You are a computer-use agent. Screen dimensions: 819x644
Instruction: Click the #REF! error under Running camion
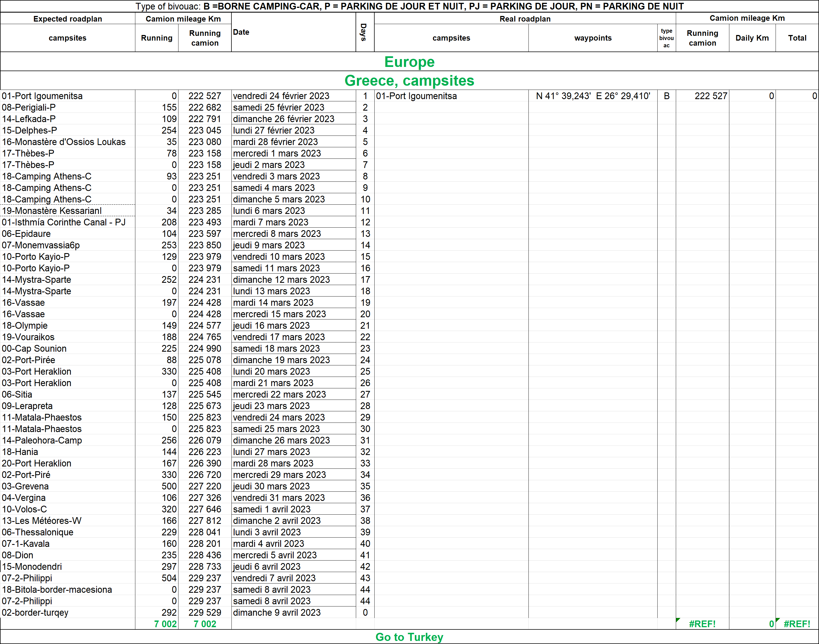pyautogui.click(x=702, y=624)
